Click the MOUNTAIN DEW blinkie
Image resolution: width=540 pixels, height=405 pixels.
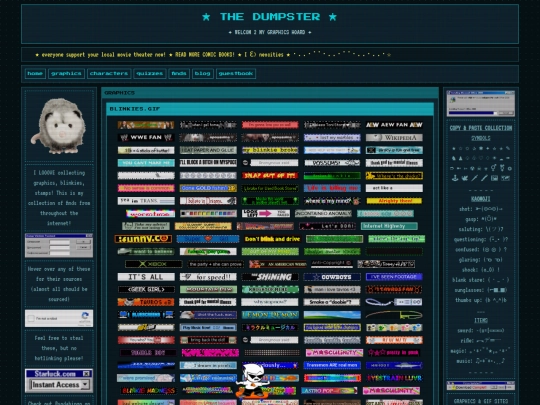(x=208, y=290)
